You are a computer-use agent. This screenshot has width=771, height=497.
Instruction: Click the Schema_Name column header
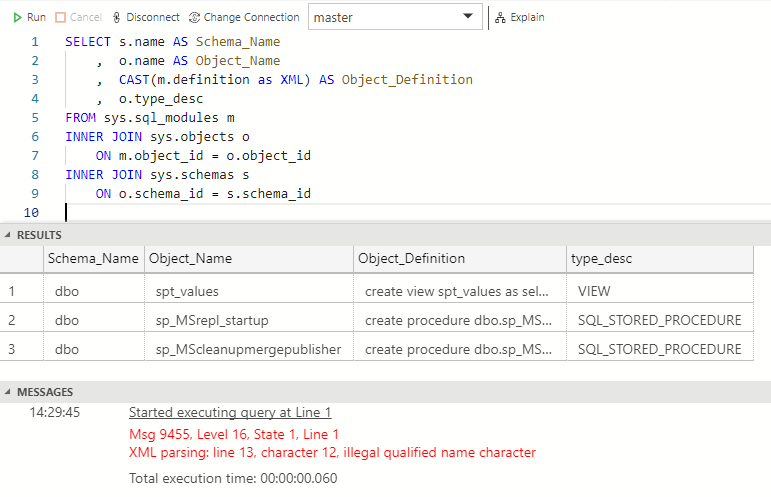point(93,258)
